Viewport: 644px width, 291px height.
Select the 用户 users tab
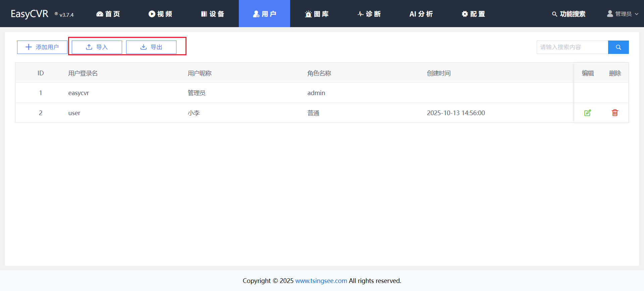tap(264, 14)
